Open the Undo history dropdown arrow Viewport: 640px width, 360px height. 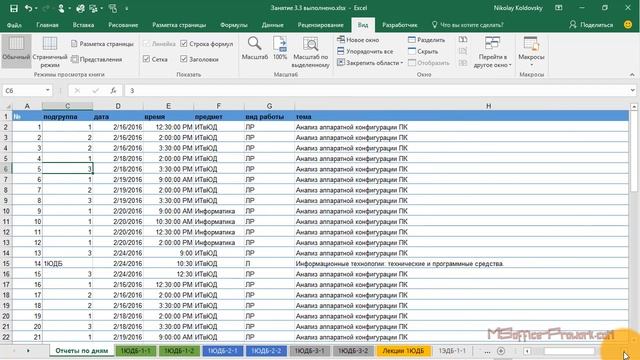pos(36,8)
